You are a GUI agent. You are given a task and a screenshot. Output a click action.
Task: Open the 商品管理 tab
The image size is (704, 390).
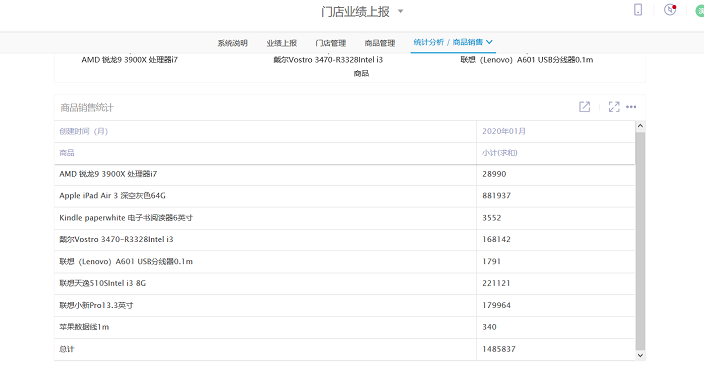click(x=380, y=43)
